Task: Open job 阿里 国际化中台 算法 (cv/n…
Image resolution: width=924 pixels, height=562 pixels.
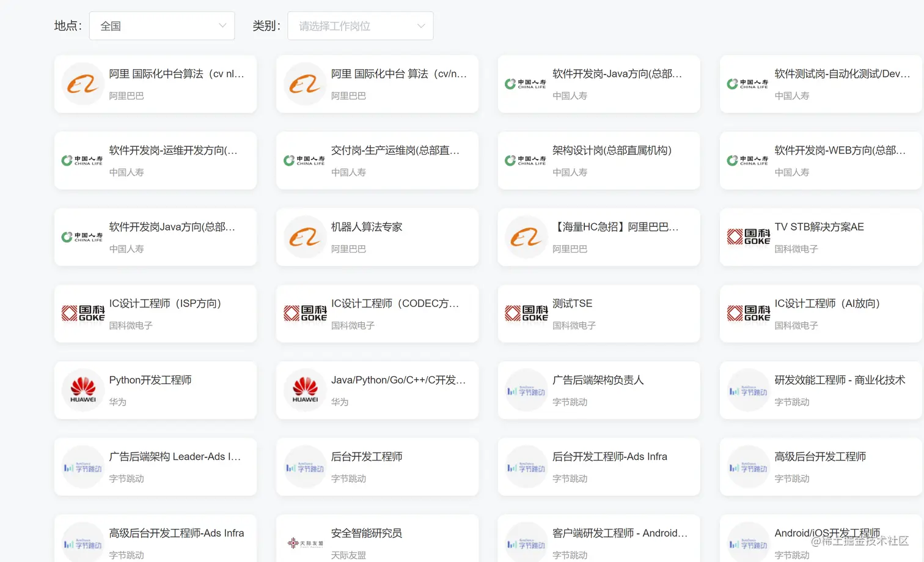Action: click(x=399, y=74)
